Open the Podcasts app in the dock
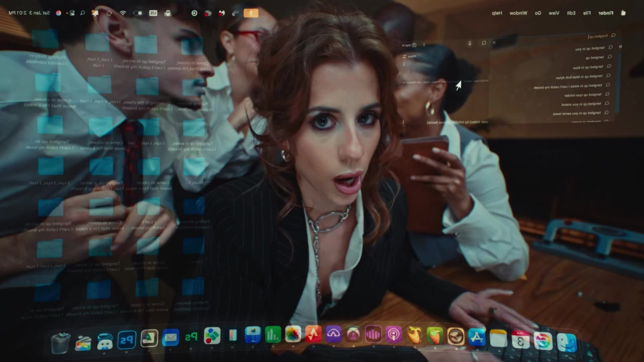This screenshot has height=362, width=644. [x=393, y=334]
